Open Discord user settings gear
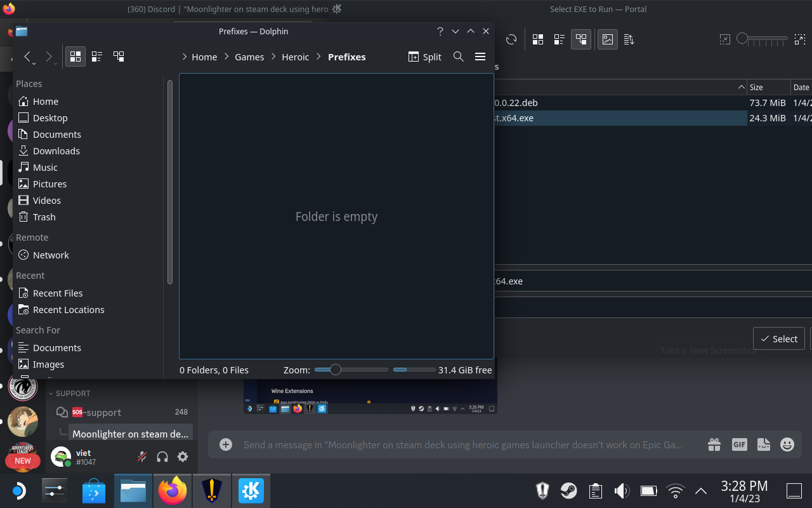 (x=183, y=457)
